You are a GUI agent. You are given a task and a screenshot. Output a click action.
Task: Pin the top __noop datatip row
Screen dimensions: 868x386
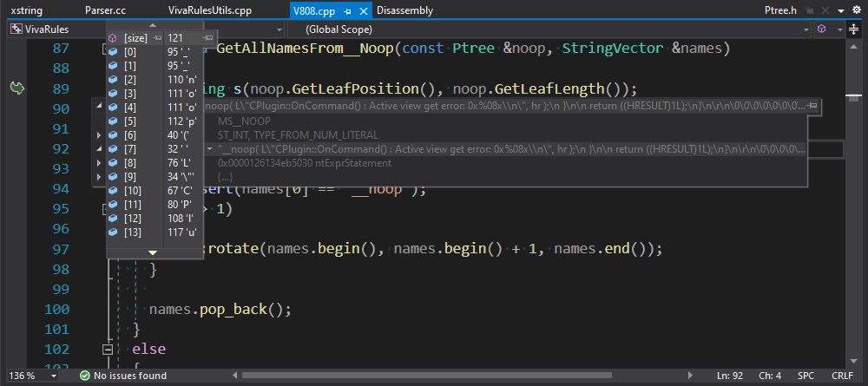pos(812,105)
